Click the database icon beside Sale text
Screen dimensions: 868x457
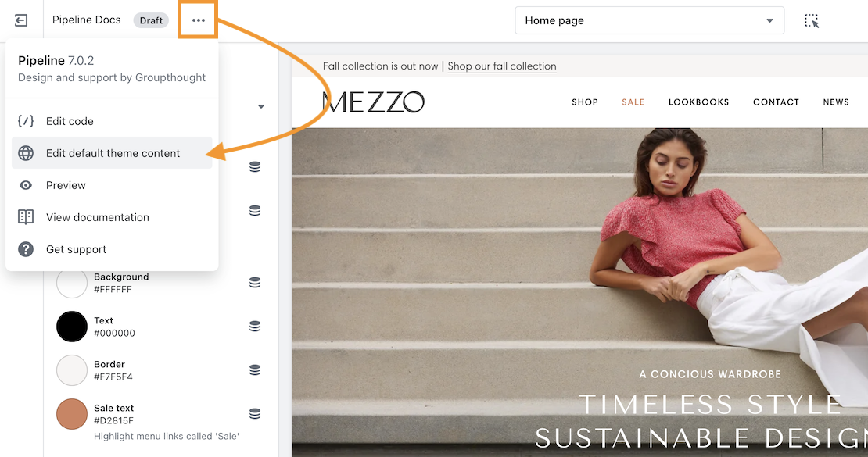click(x=255, y=414)
